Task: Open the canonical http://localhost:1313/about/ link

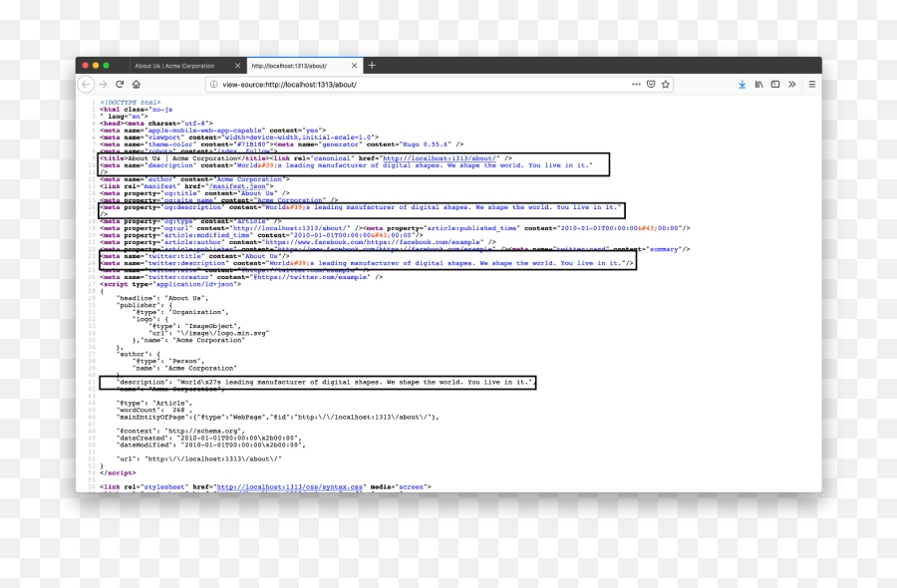Action: (x=439, y=158)
